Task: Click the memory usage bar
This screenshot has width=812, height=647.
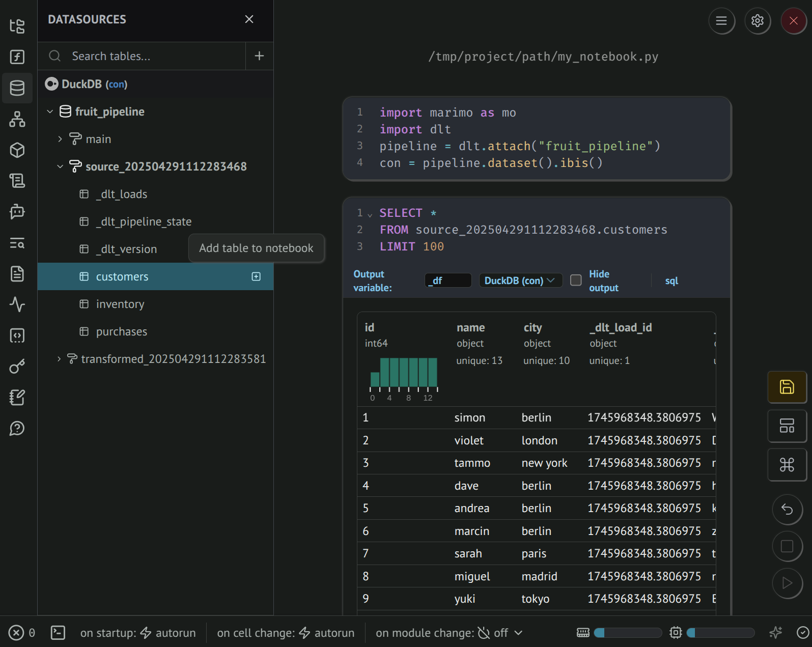Action: pyautogui.click(x=627, y=633)
